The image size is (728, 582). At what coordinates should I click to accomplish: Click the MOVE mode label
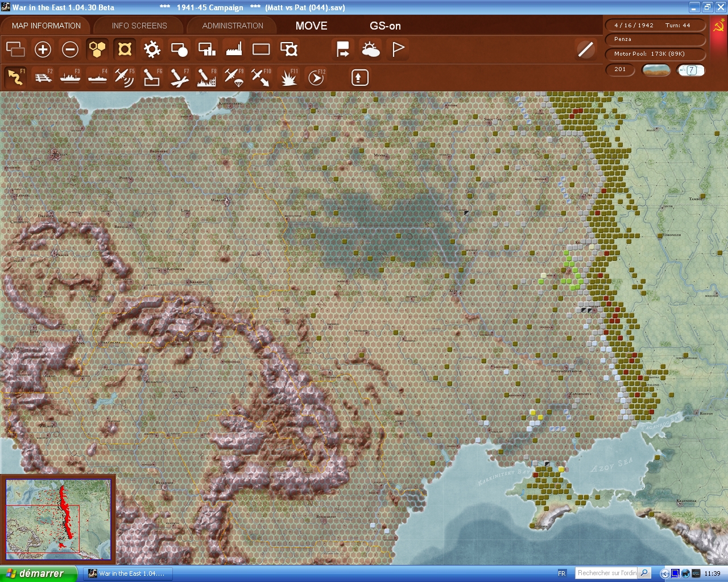pyautogui.click(x=311, y=26)
